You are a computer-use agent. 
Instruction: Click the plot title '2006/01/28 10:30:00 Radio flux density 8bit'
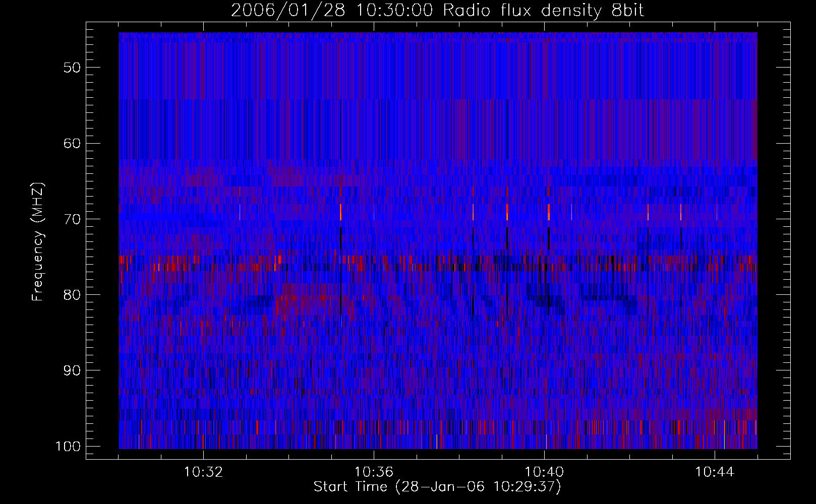click(437, 11)
